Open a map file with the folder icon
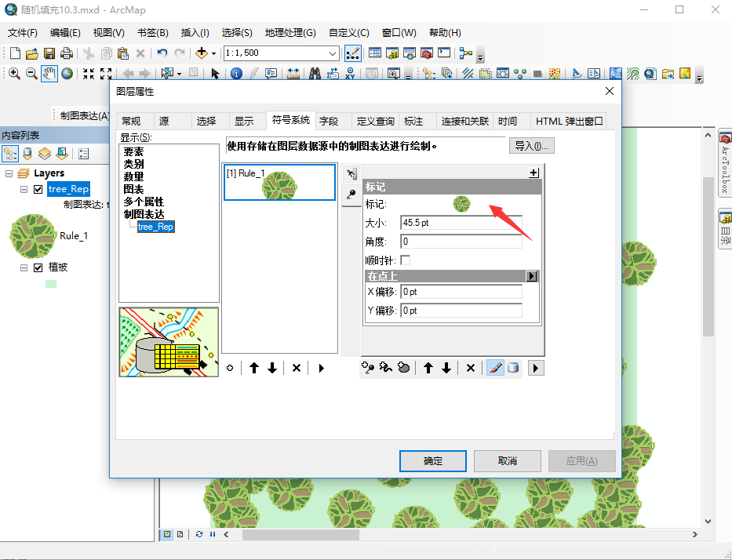 [31, 53]
